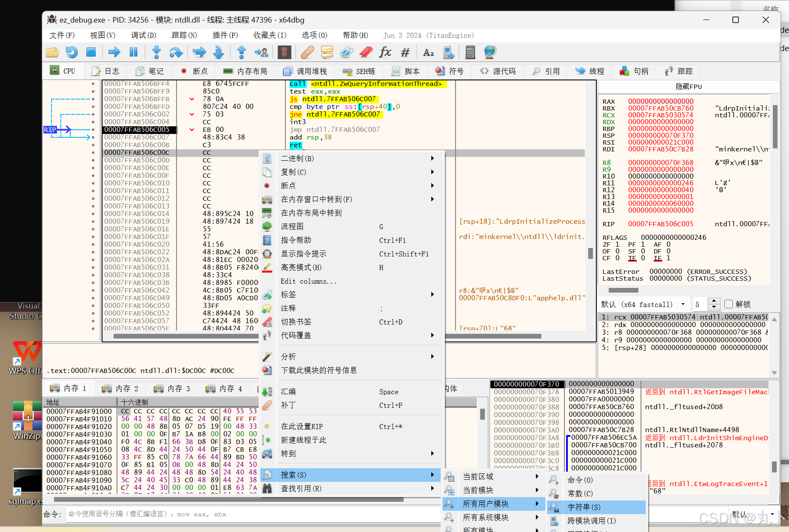Open the 符号 tab
The height and width of the screenshot is (532, 789).
point(450,71)
